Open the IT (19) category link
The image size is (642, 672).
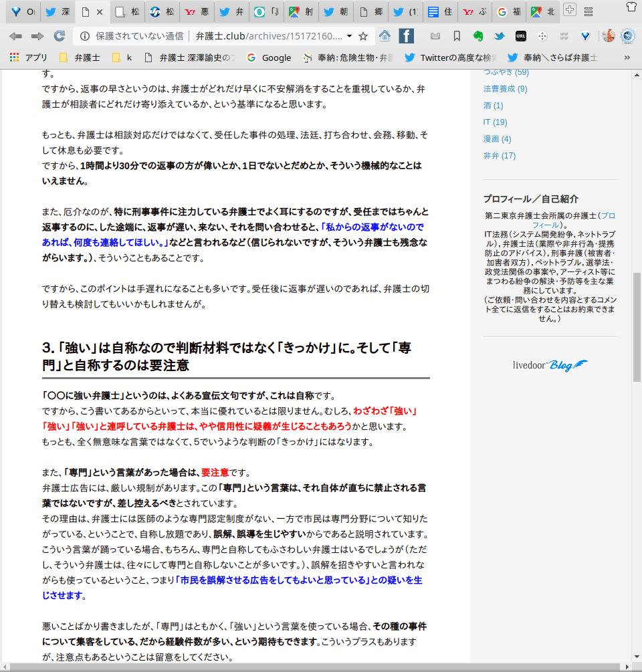click(495, 122)
